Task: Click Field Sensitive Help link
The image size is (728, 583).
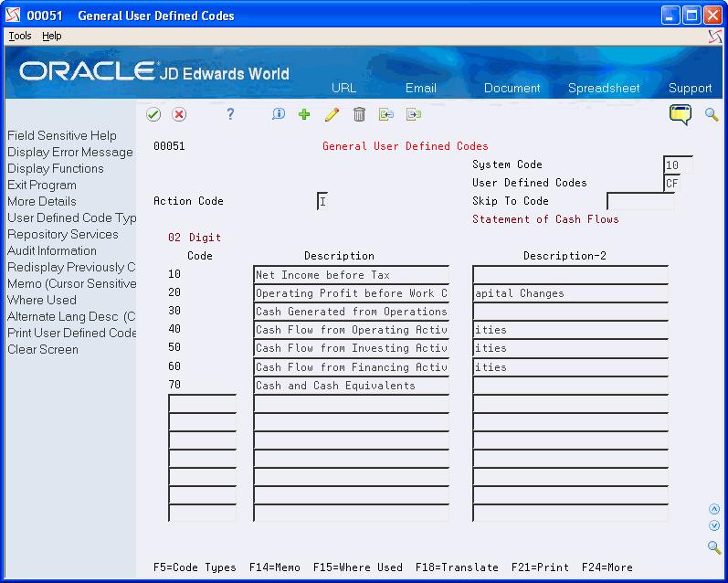Action: click(x=62, y=135)
